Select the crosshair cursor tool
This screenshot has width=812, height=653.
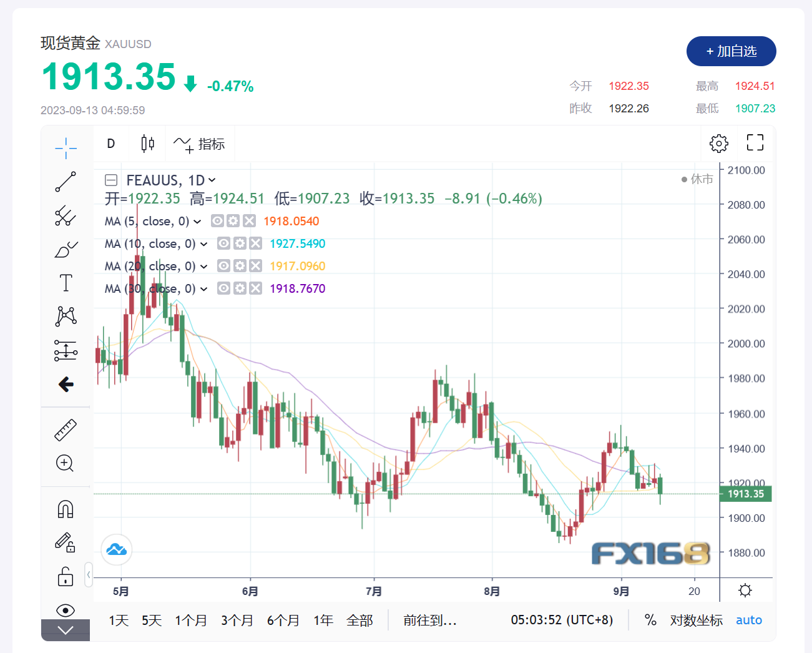click(65, 148)
